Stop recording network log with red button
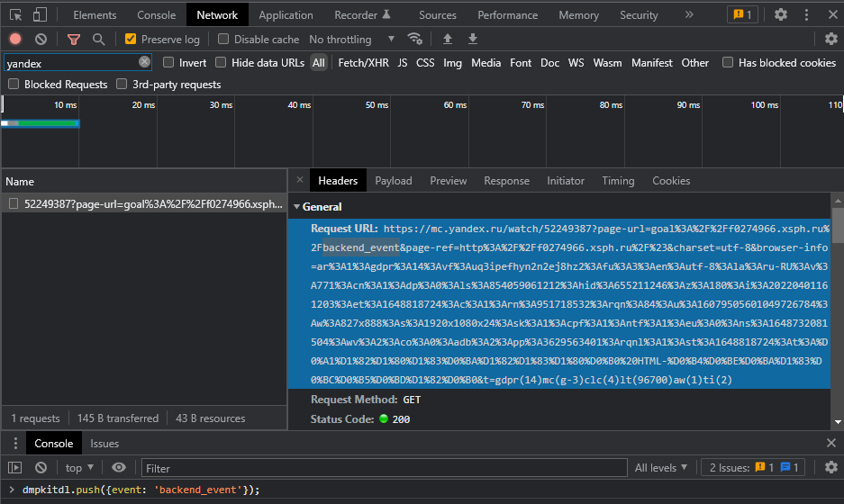 tap(15, 39)
